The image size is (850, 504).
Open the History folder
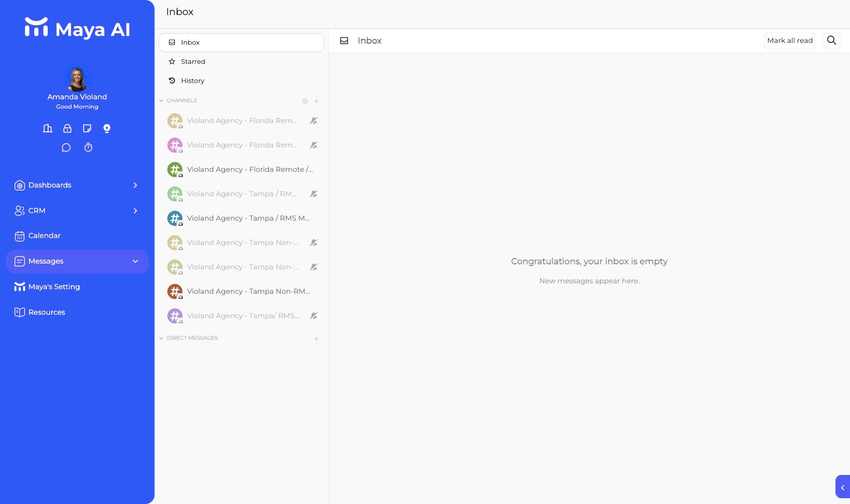tap(241, 81)
